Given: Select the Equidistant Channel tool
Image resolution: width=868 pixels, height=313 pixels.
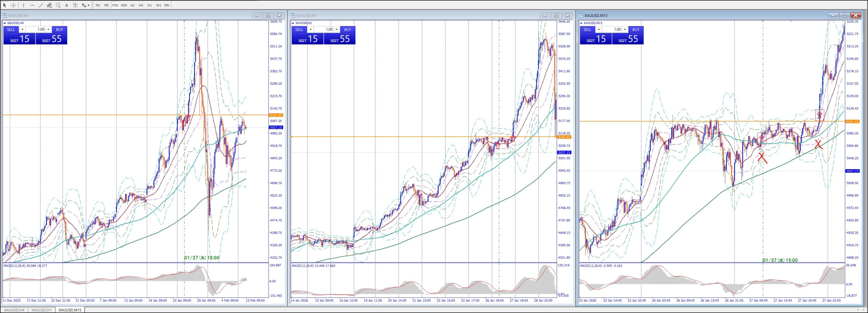Looking at the screenshot, I should tap(49, 5).
